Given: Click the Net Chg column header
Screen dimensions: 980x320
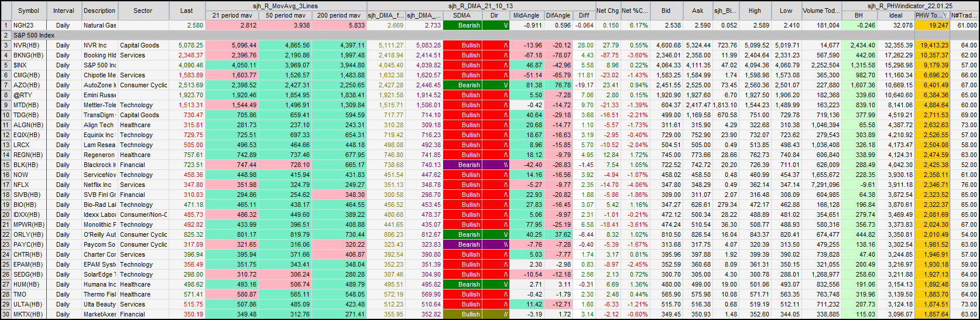Looking at the screenshot, I should (x=608, y=11).
